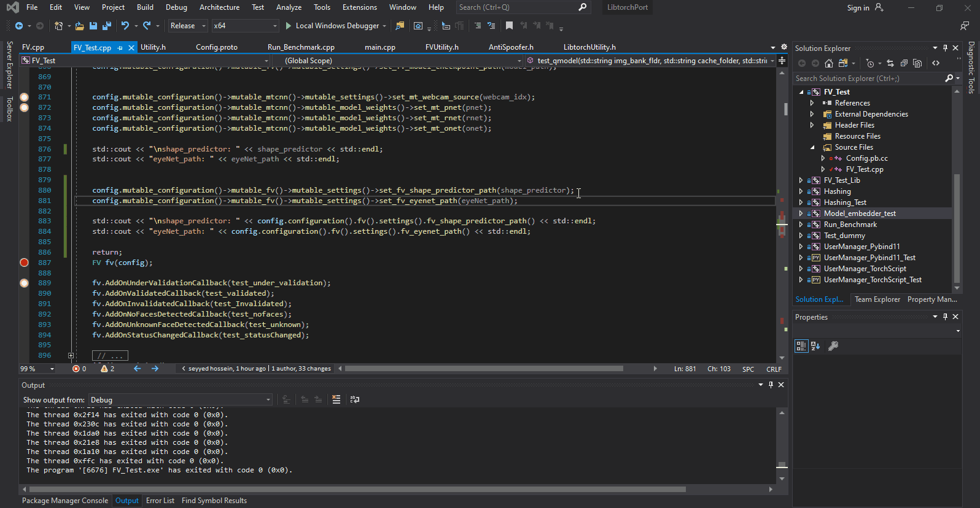The height and width of the screenshot is (508, 980).
Task: Toggle auto-hide pin on Solution Explorer
Action: 945,48
